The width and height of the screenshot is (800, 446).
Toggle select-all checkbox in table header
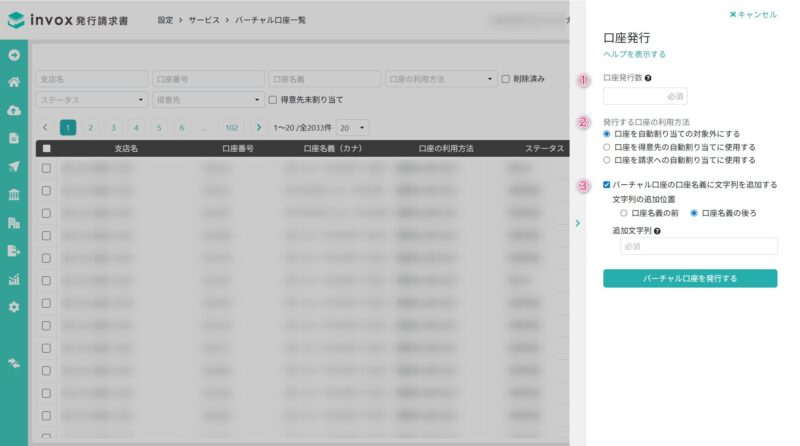(x=46, y=148)
